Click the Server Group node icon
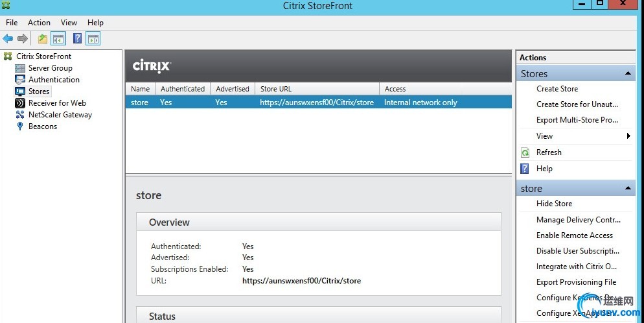 point(19,68)
